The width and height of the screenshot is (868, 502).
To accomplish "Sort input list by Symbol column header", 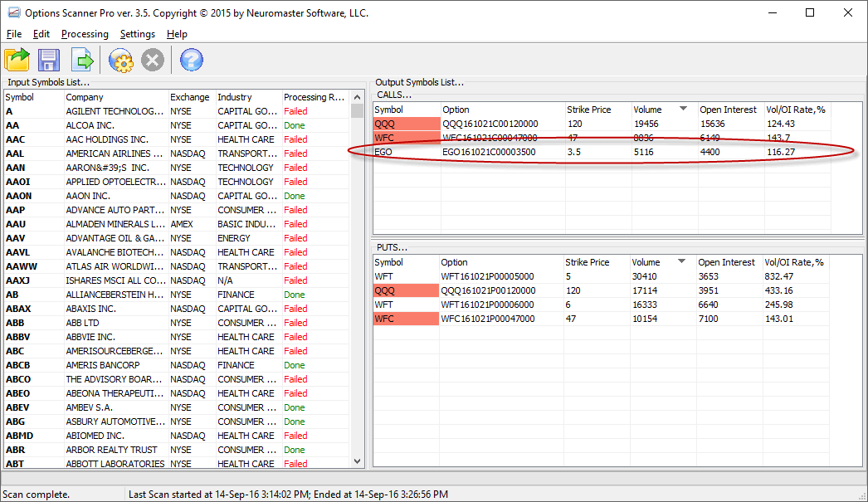I will click(33, 97).
